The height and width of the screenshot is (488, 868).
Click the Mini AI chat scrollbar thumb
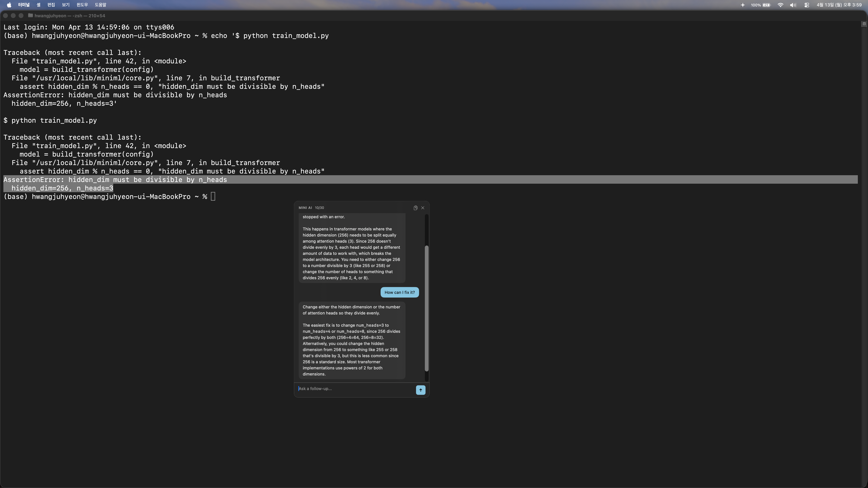pos(426,308)
